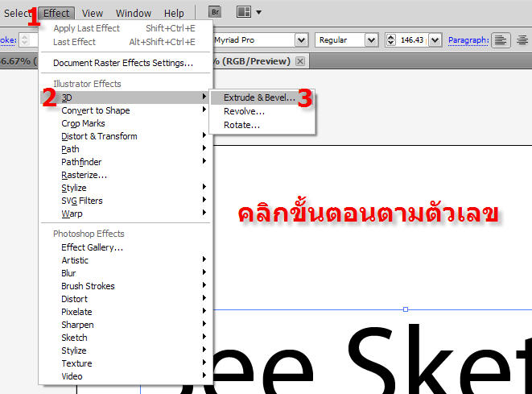Click the arrange documents layout icon
The width and height of the screenshot is (532, 394).
point(243,12)
